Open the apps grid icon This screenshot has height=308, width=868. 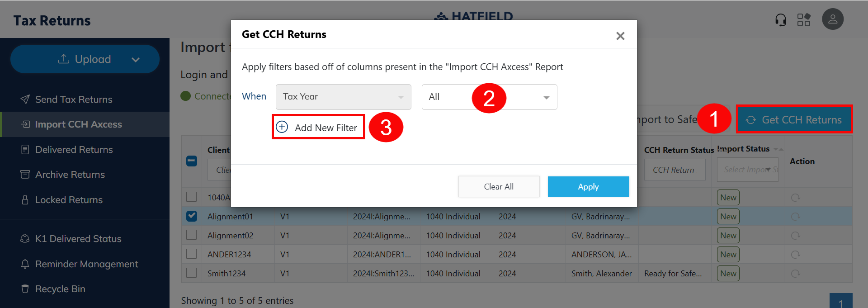pos(803,20)
